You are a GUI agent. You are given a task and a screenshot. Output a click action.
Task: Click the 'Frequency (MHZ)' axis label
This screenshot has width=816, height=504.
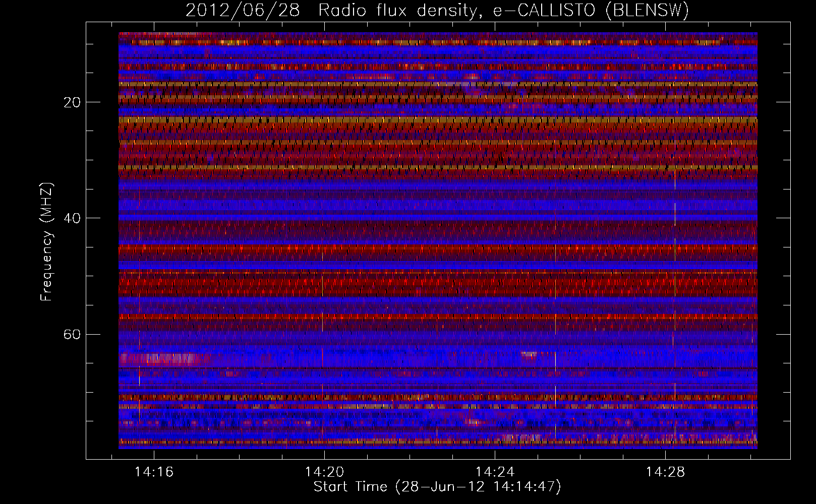click(46, 242)
